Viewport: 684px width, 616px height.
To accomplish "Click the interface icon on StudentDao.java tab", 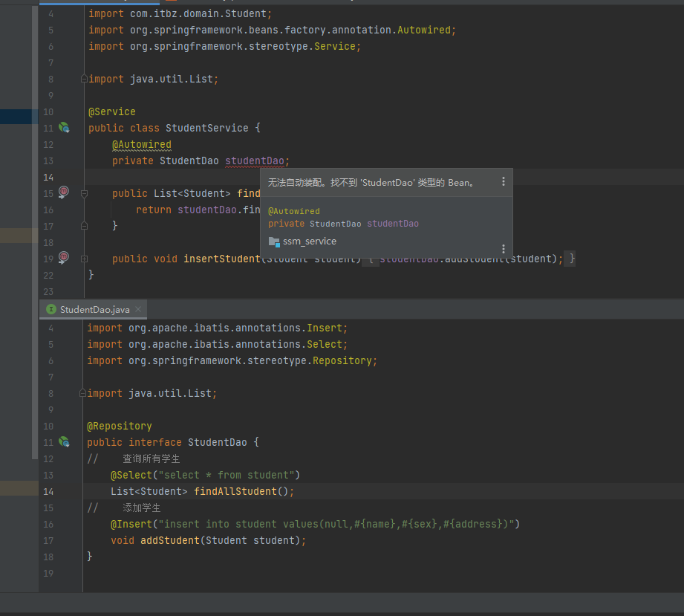I will (51, 309).
